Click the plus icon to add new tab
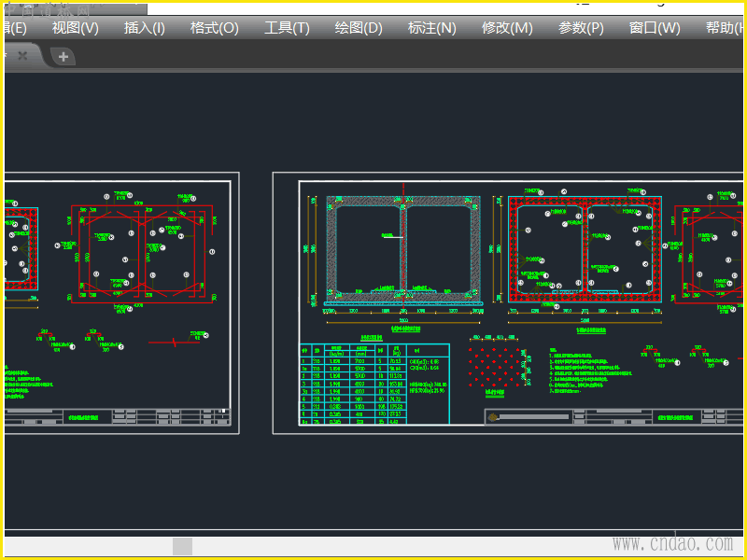 (x=63, y=57)
